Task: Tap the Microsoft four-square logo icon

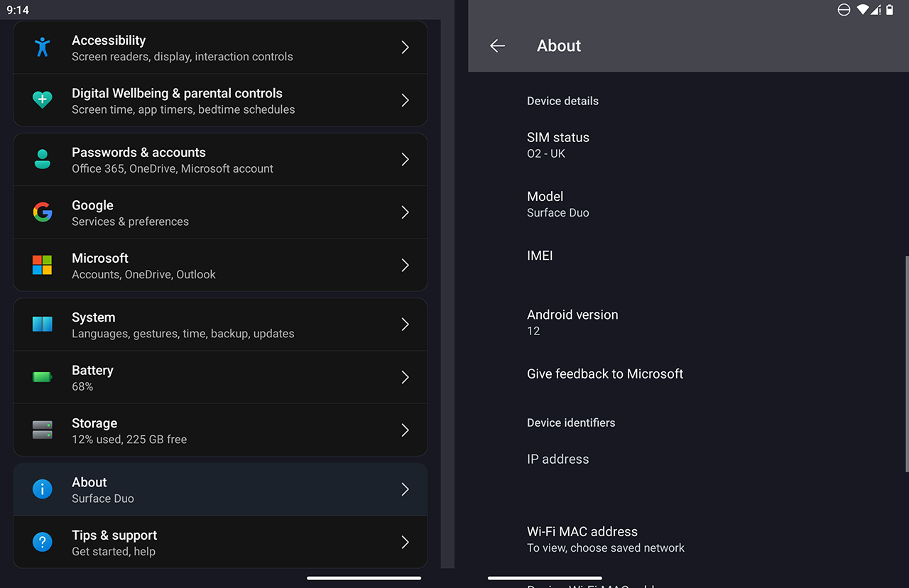Action: coord(43,265)
